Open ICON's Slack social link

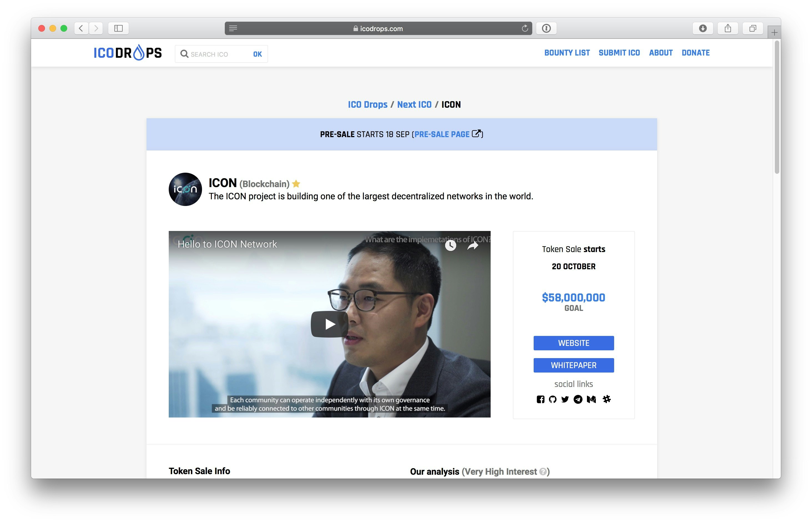point(607,399)
